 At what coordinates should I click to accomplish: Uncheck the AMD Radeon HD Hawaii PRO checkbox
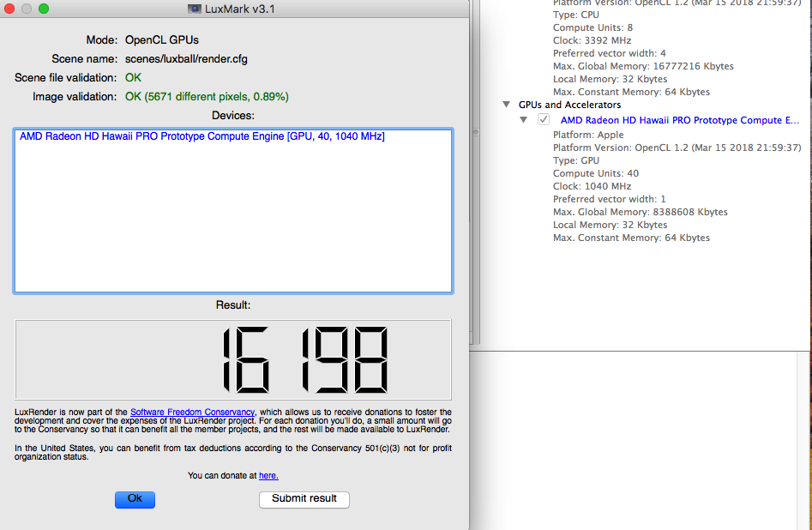[544, 120]
